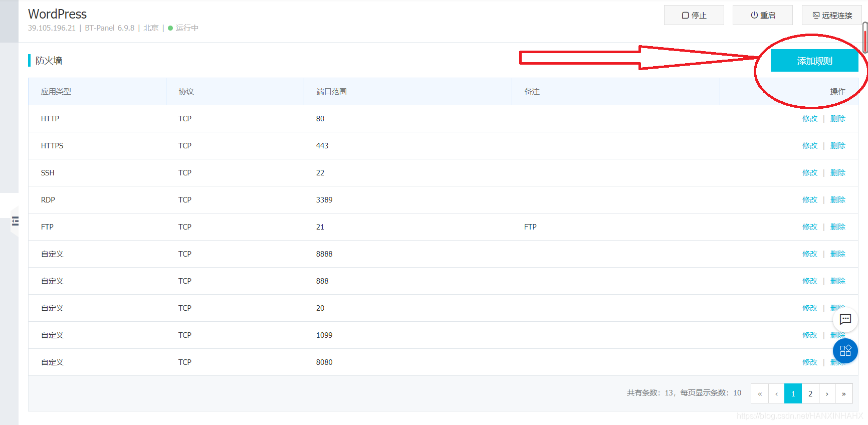The height and width of the screenshot is (425, 868).
Task: Go to next page with › button
Action: point(827,393)
